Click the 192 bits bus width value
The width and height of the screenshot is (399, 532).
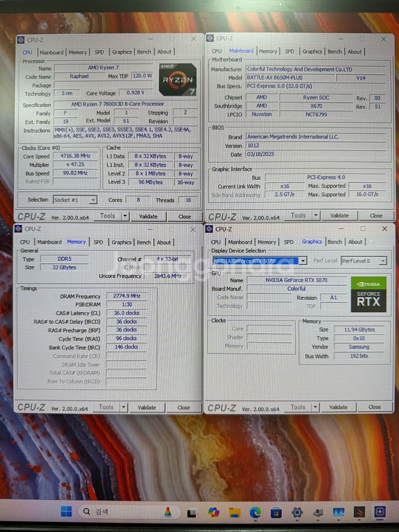pyautogui.click(x=359, y=356)
